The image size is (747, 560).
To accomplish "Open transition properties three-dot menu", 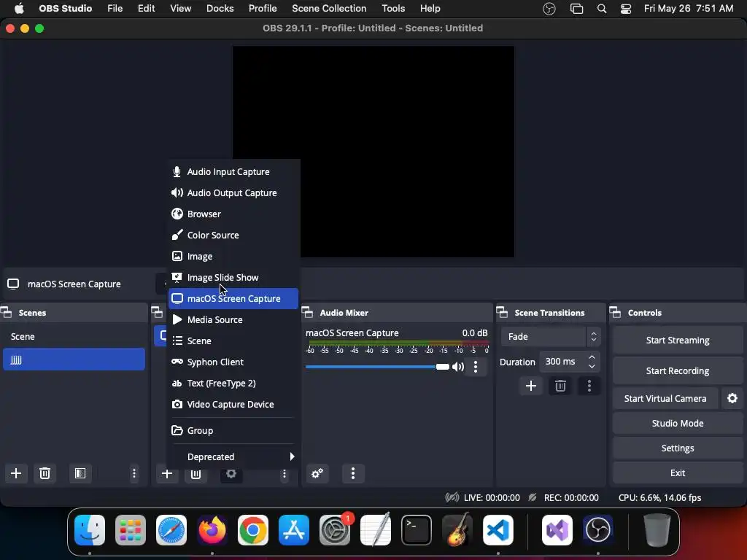I will click(589, 386).
